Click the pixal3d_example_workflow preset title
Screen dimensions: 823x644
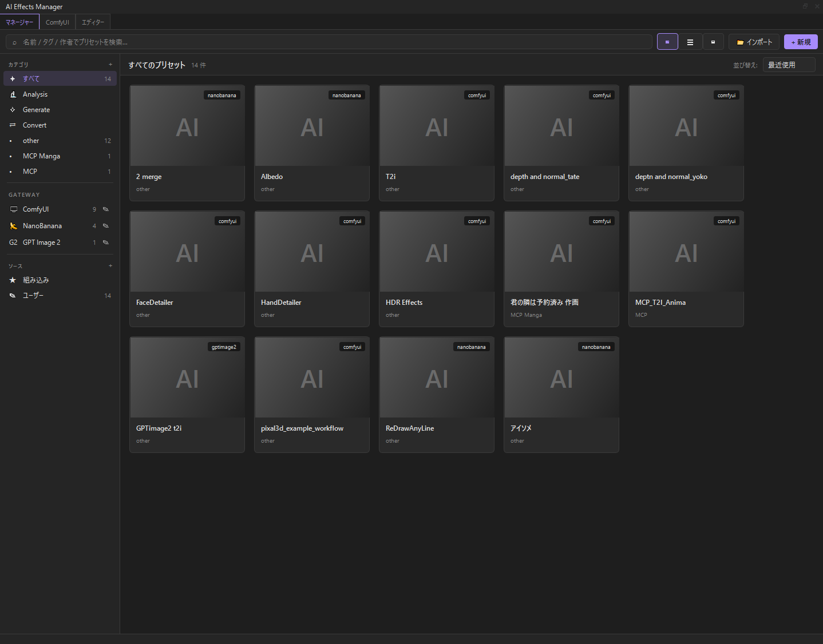coord(302,428)
